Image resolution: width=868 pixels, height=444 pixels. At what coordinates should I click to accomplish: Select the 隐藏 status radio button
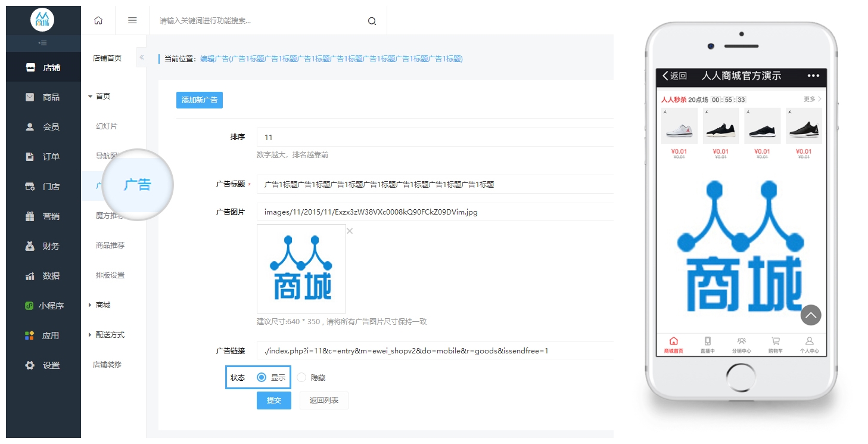(301, 377)
